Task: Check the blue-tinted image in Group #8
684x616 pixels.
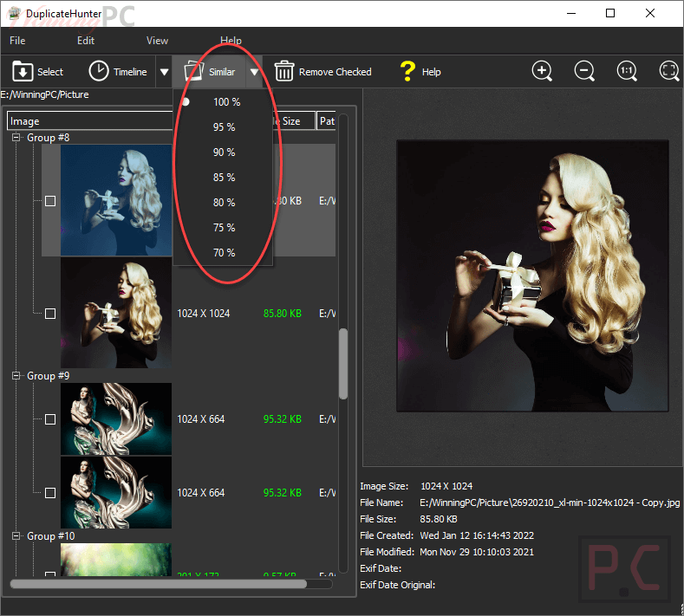Action: (x=50, y=201)
